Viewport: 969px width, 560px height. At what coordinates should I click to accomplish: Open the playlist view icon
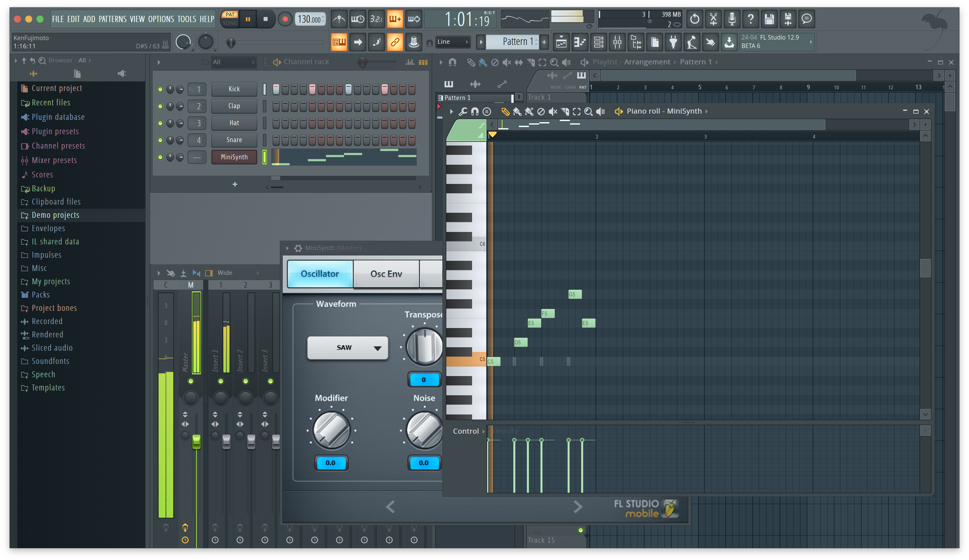point(561,42)
